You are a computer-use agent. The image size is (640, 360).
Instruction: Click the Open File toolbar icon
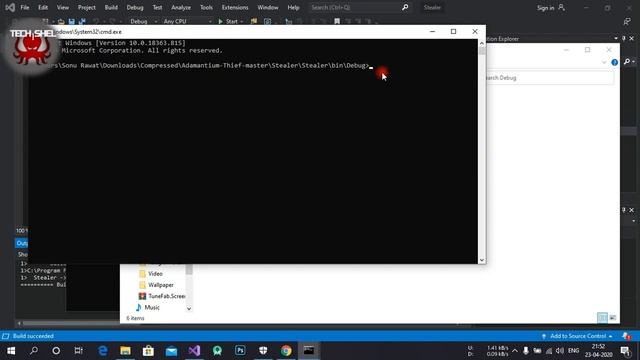(x=61, y=21)
